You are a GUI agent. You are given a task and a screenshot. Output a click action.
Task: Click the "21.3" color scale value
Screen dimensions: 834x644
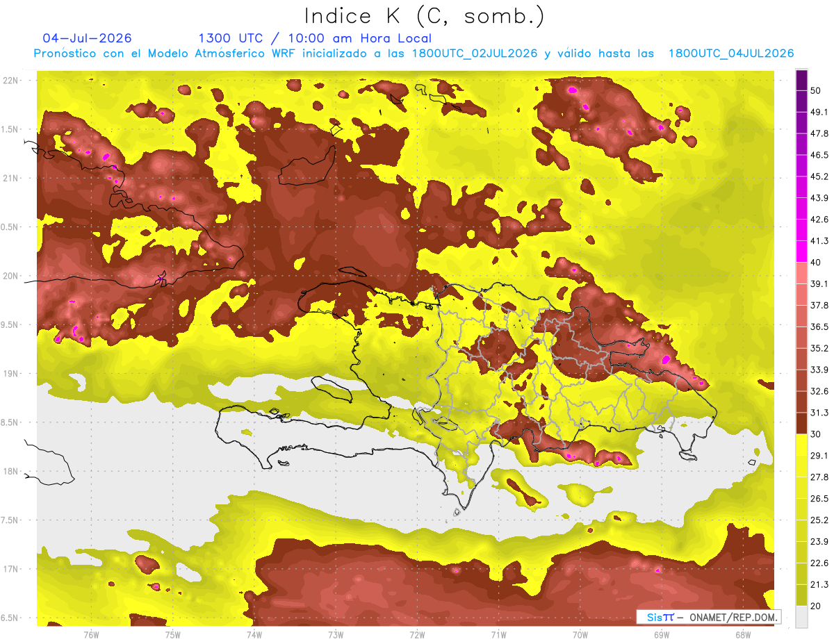click(x=819, y=585)
